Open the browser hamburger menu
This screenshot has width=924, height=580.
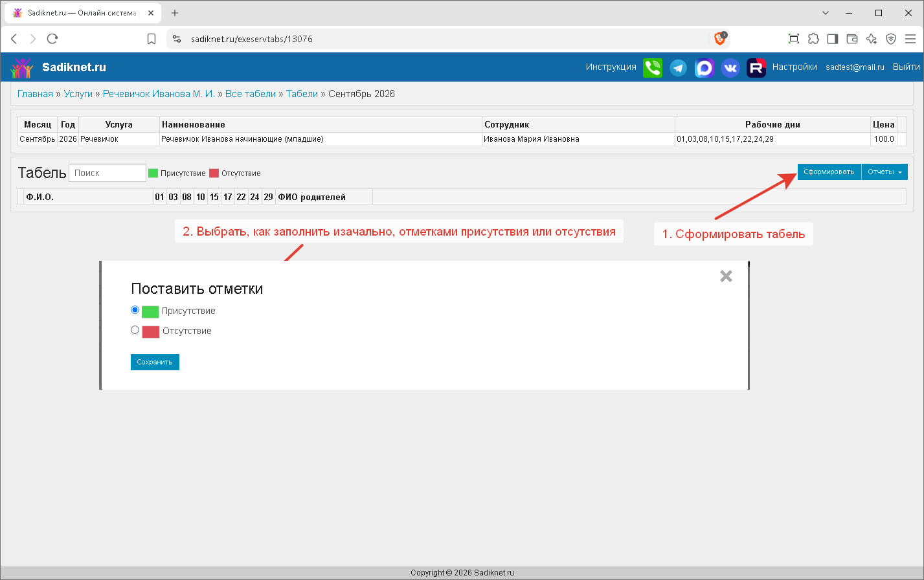[910, 39]
